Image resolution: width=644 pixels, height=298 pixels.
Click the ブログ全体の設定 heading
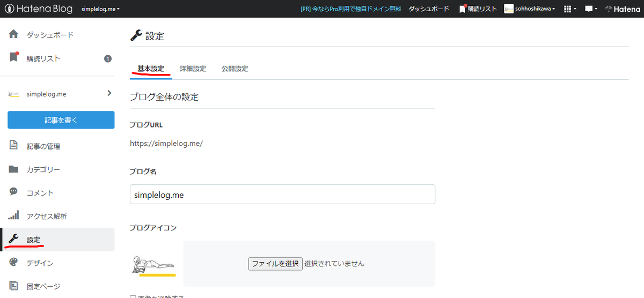[x=164, y=97]
